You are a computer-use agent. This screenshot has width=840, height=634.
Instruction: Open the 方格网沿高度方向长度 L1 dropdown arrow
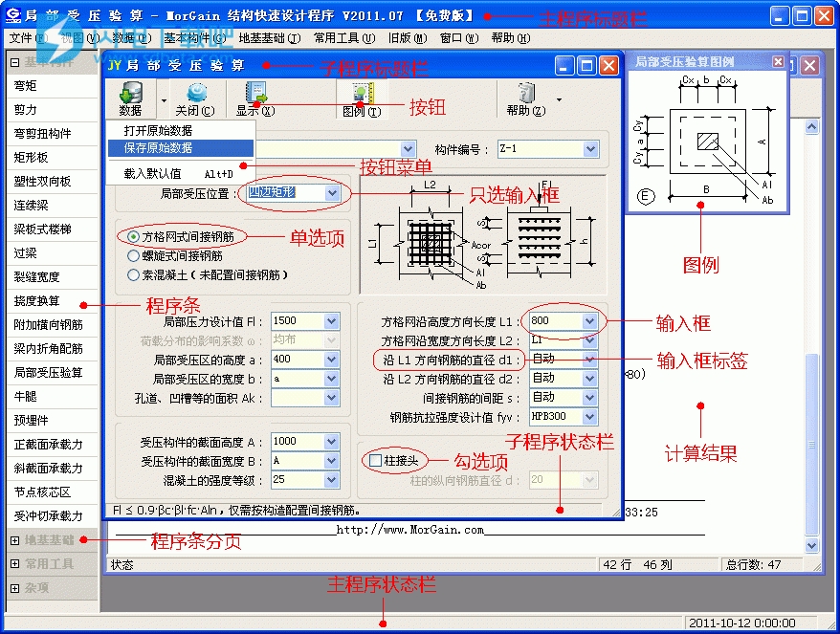tap(590, 321)
